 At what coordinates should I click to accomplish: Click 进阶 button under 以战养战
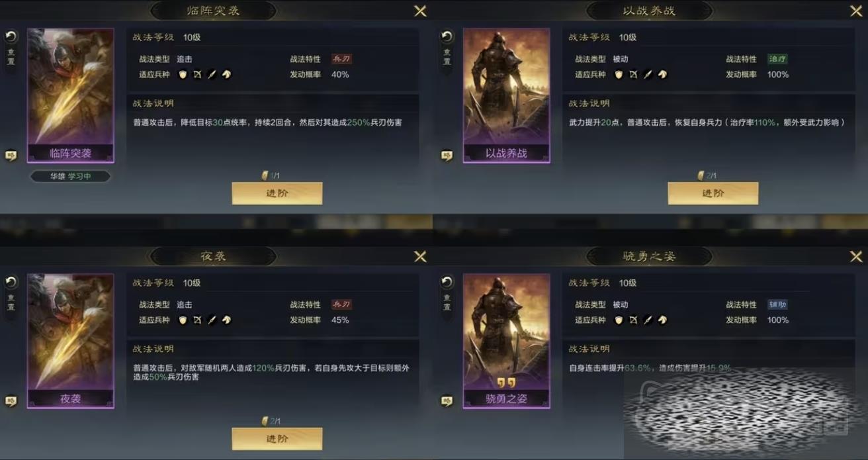713,193
